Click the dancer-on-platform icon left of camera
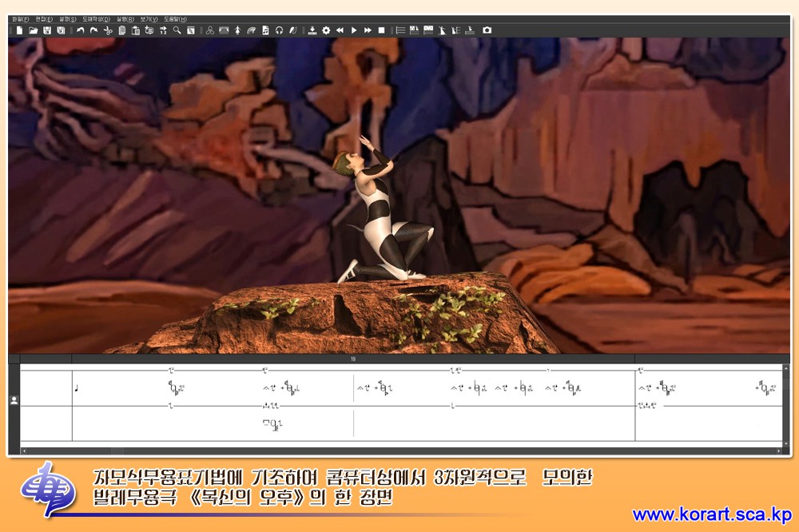 pyautogui.click(x=470, y=30)
